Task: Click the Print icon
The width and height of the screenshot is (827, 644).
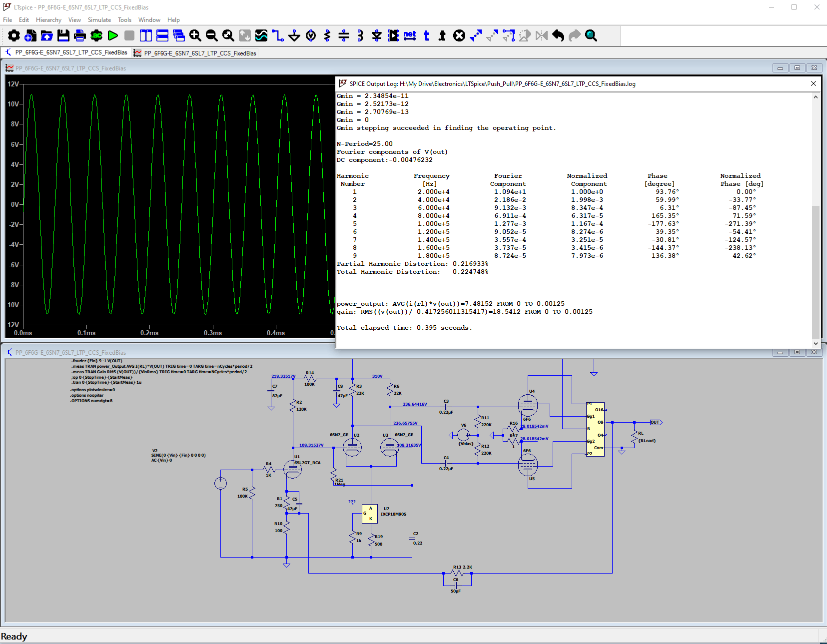Action: (80, 35)
